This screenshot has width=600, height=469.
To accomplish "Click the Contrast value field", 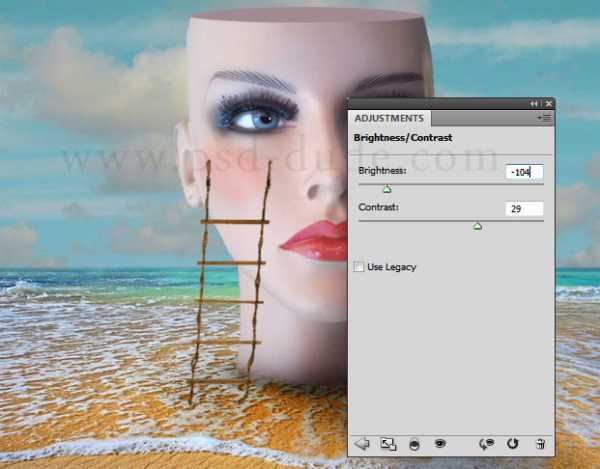I will click(x=524, y=209).
